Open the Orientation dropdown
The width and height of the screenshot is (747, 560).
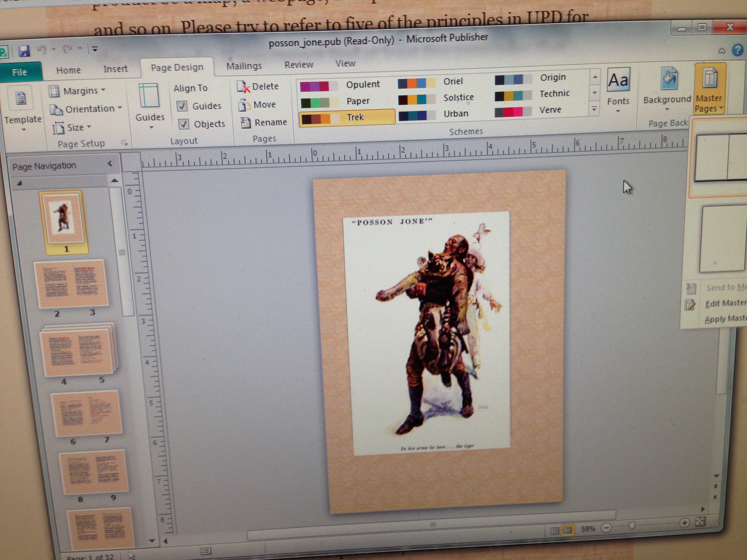(x=86, y=109)
